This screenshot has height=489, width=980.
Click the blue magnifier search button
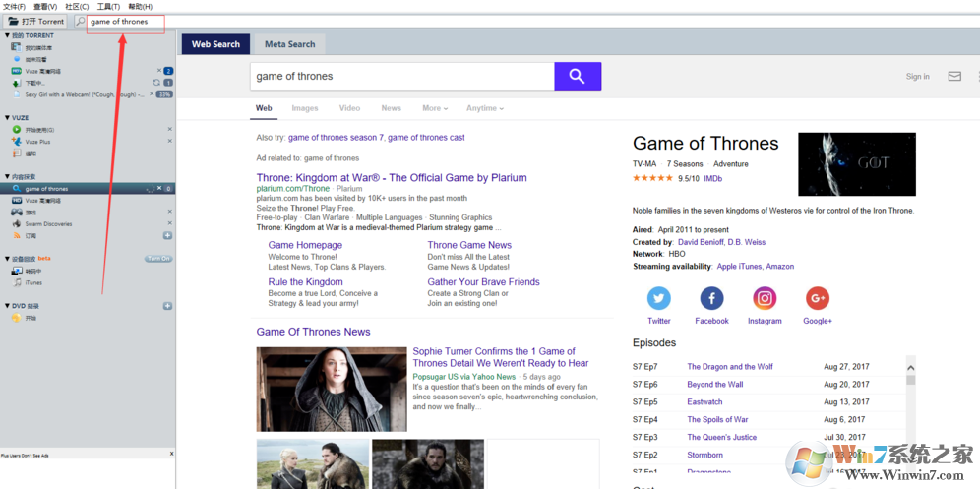point(578,77)
